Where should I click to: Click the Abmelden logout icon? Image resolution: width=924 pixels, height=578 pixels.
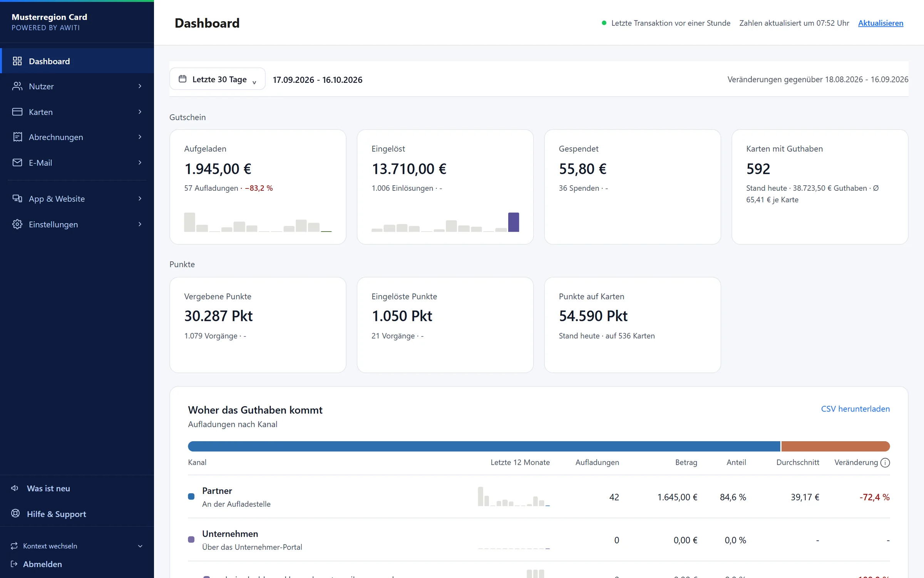pyautogui.click(x=14, y=564)
